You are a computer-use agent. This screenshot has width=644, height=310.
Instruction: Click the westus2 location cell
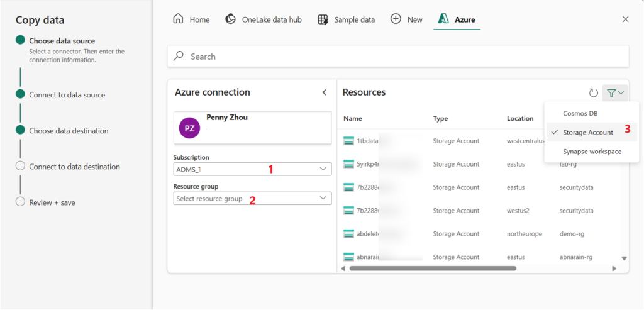[518, 211]
